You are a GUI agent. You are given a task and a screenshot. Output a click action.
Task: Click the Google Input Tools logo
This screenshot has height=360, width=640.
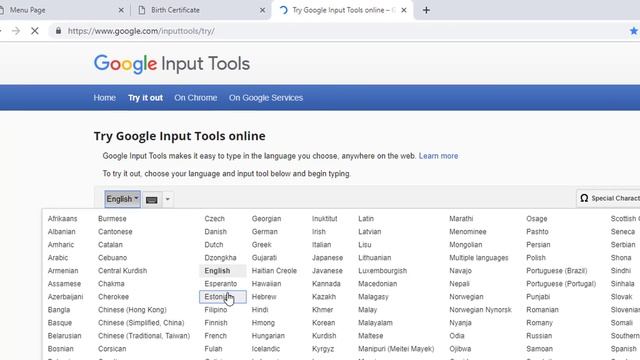[172, 64]
